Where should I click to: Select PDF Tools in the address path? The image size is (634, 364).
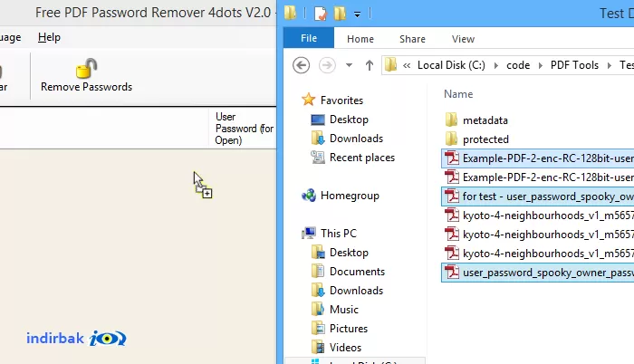574,65
